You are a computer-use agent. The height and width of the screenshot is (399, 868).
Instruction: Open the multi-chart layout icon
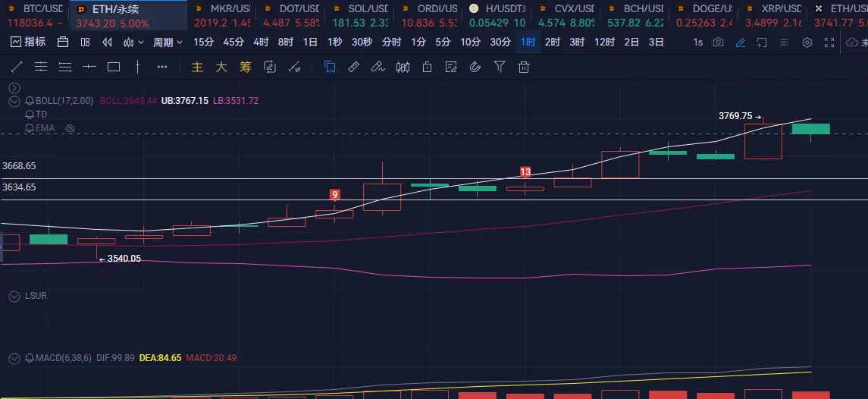(85, 42)
